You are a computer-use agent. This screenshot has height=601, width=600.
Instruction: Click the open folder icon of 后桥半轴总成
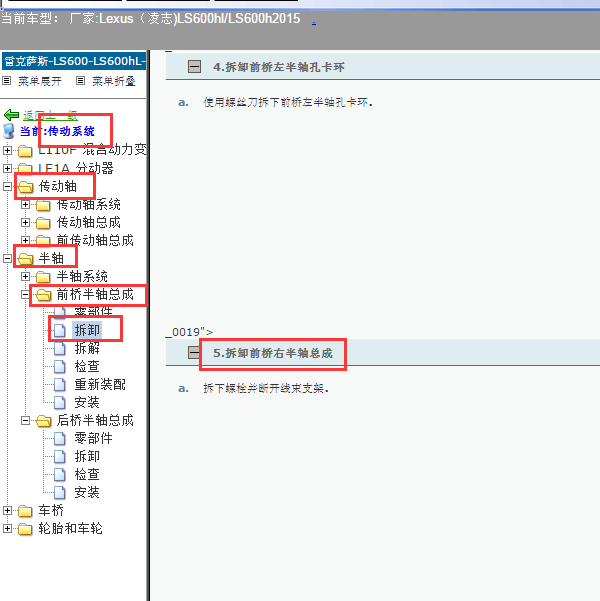point(44,421)
